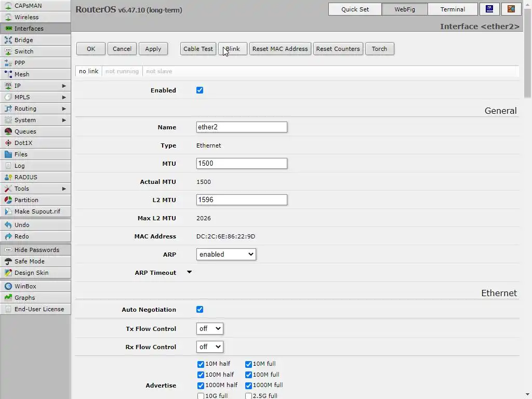Click the Apply button
Screen dimensions: 532x399
(x=153, y=49)
